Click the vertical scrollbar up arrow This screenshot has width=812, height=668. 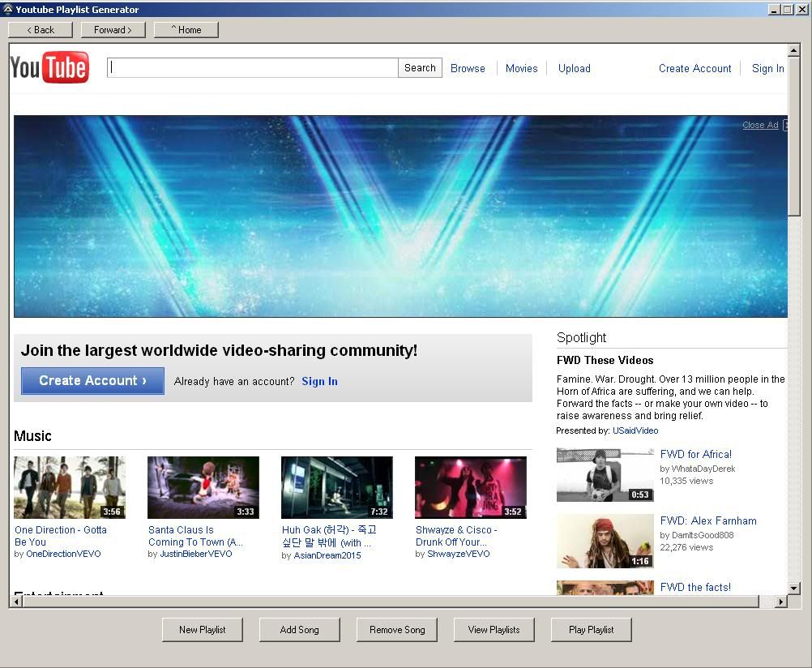point(794,50)
